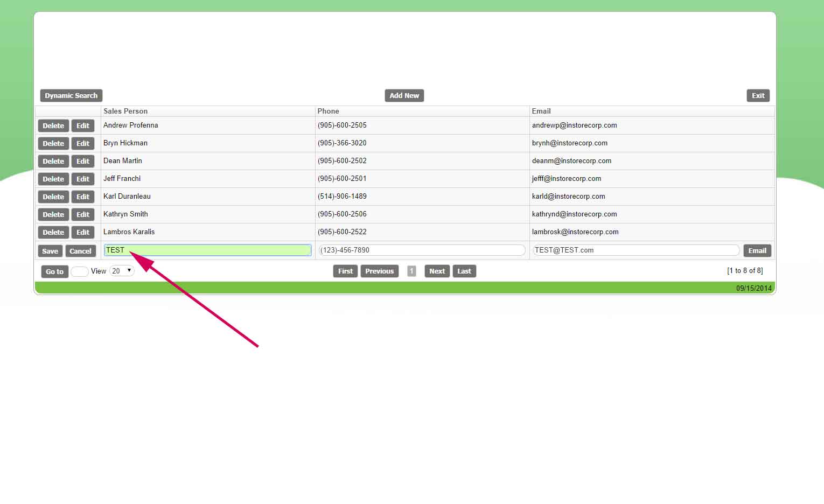This screenshot has height=504, width=824.
Task: Click email andrewp@instorecorp.com
Action: (575, 125)
